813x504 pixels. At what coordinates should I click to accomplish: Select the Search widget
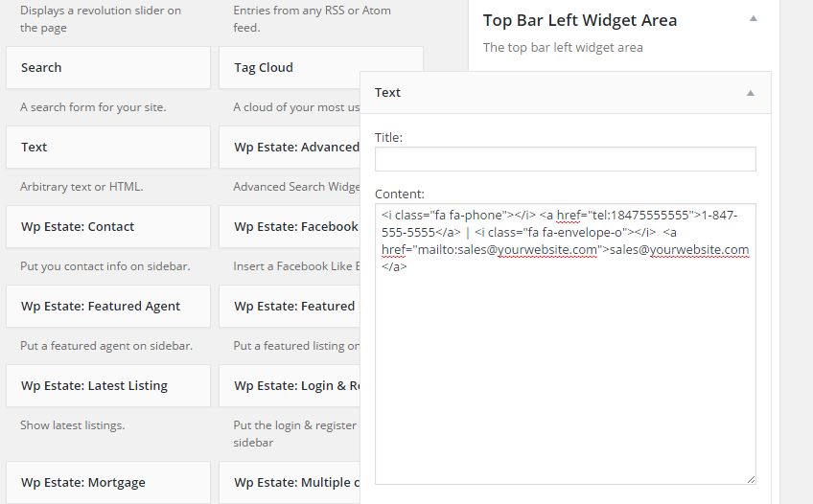108,68
